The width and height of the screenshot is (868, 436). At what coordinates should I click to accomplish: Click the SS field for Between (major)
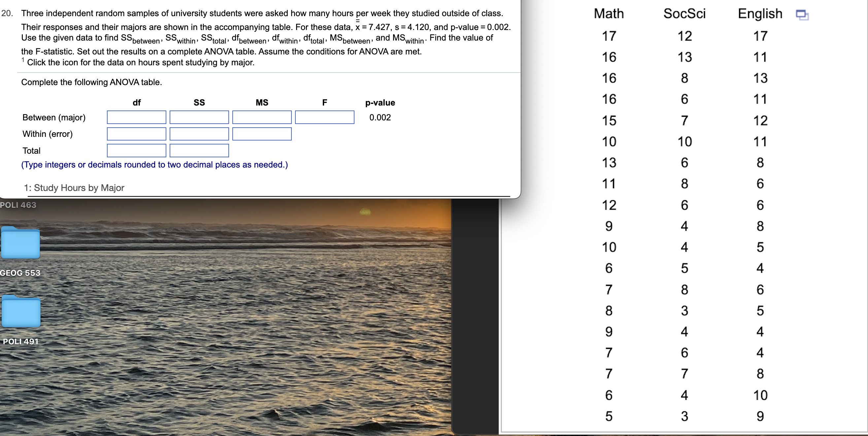[x=199, y=117]
